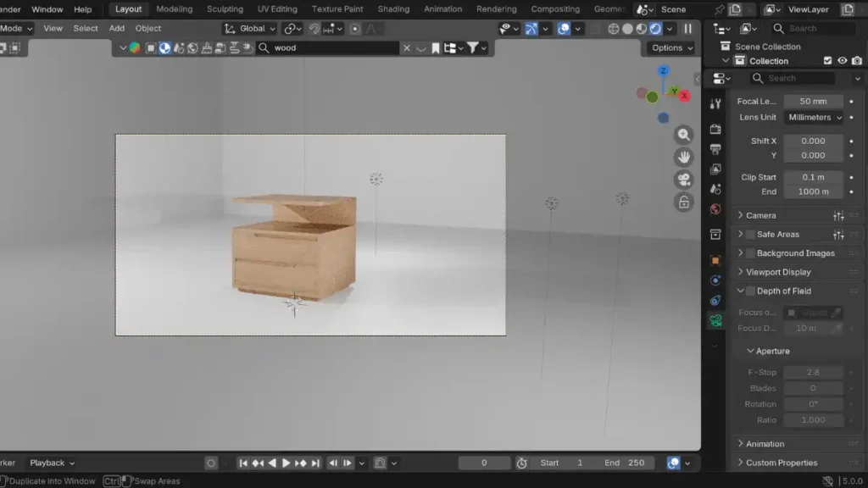Toggle Collection render camera icon
This screenshot has height=488, width=868.
click(857, 61)
